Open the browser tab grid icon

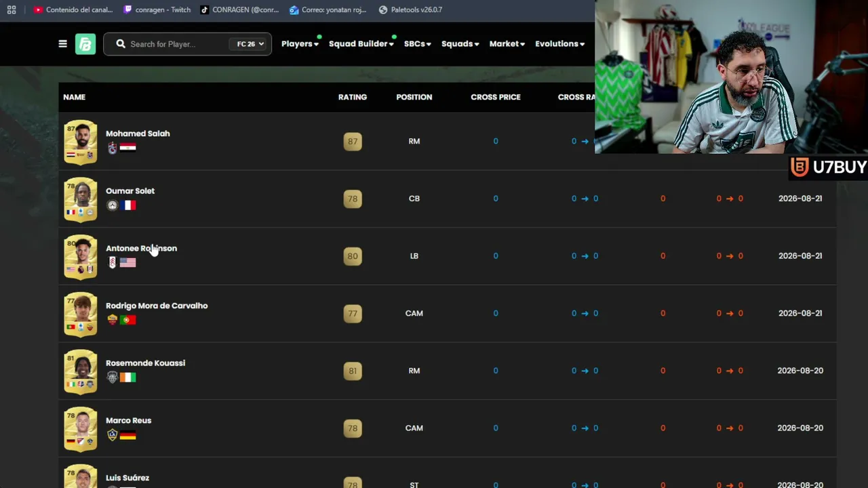(x=12, y=10)
